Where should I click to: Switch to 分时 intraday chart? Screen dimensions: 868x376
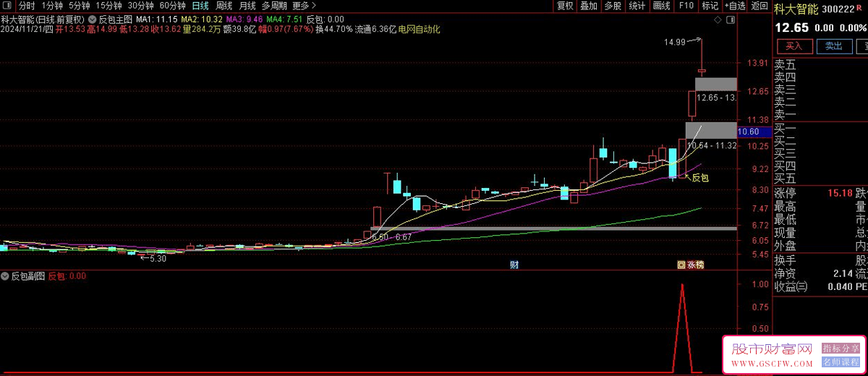(27, 6)
